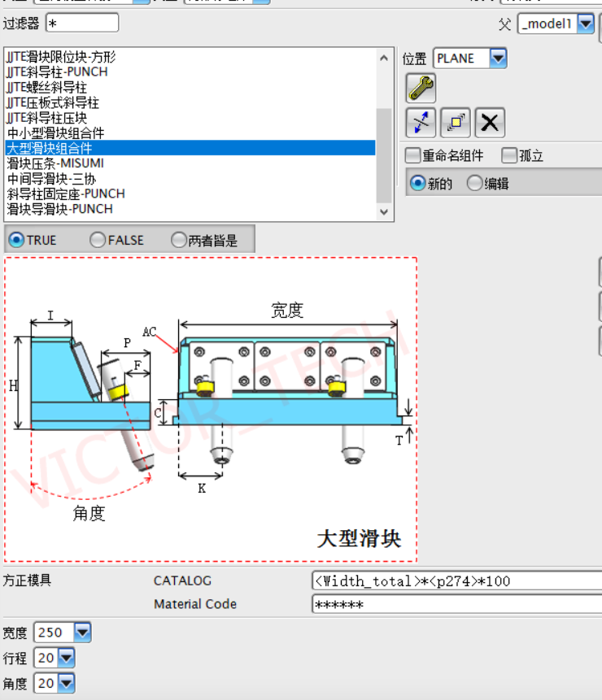Select 滑块导滑块-PUNCH in list

point(190,209)
